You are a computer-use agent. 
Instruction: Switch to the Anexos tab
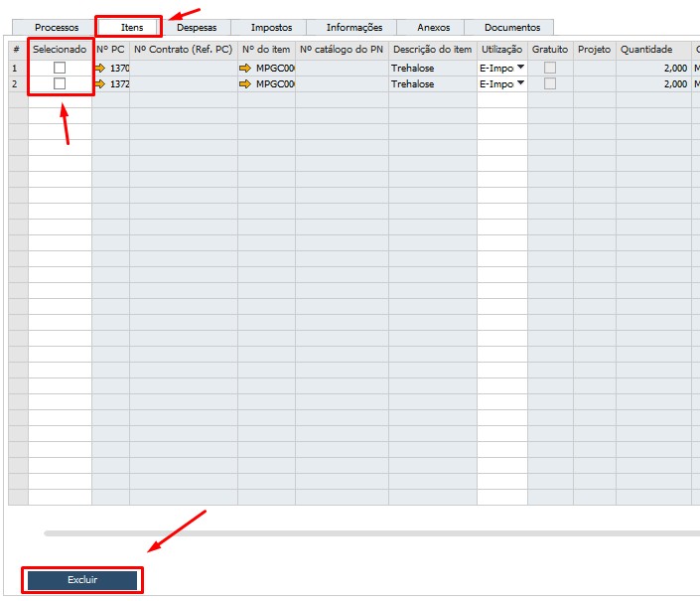(433, 28)
